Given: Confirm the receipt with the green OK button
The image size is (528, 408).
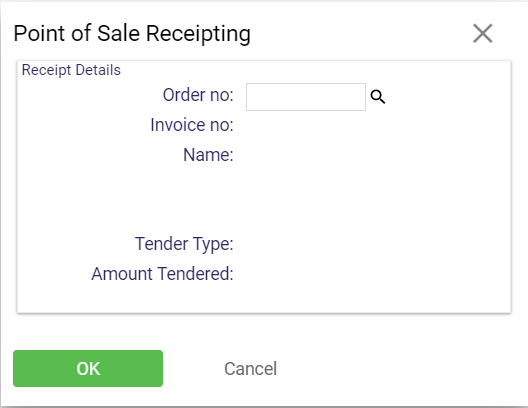Looking at the screenshot, I should tap(88, 368).
